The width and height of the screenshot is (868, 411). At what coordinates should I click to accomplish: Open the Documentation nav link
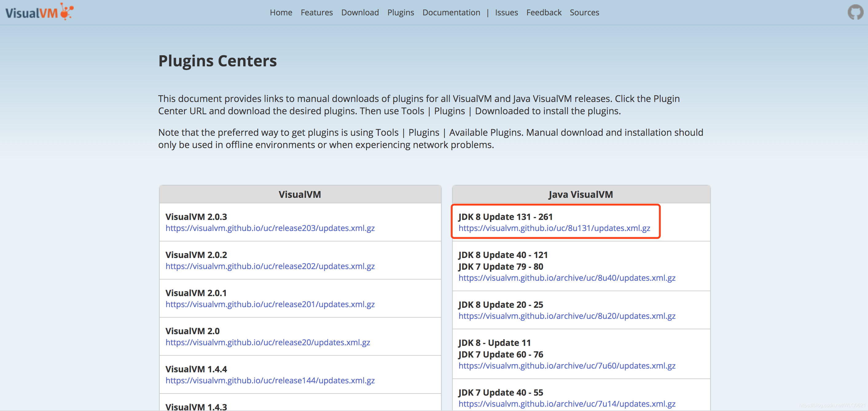click(x=451, y=13)
